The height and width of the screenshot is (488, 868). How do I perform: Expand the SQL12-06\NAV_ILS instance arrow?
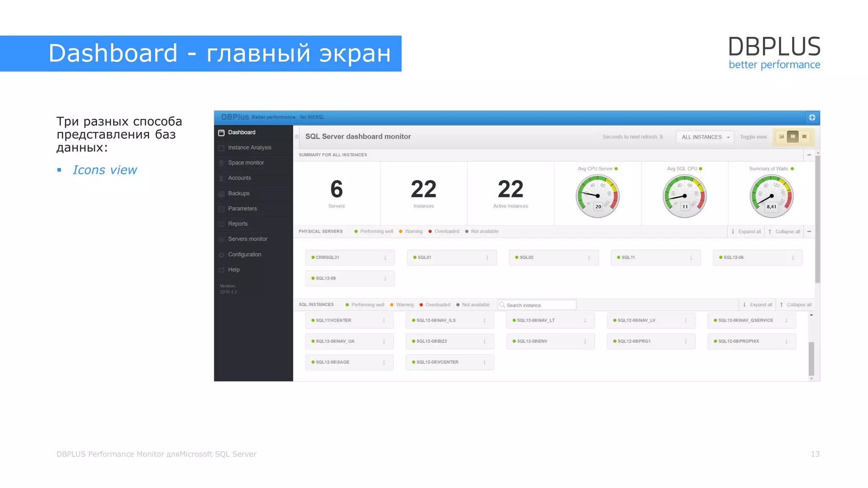coord(484,321)
